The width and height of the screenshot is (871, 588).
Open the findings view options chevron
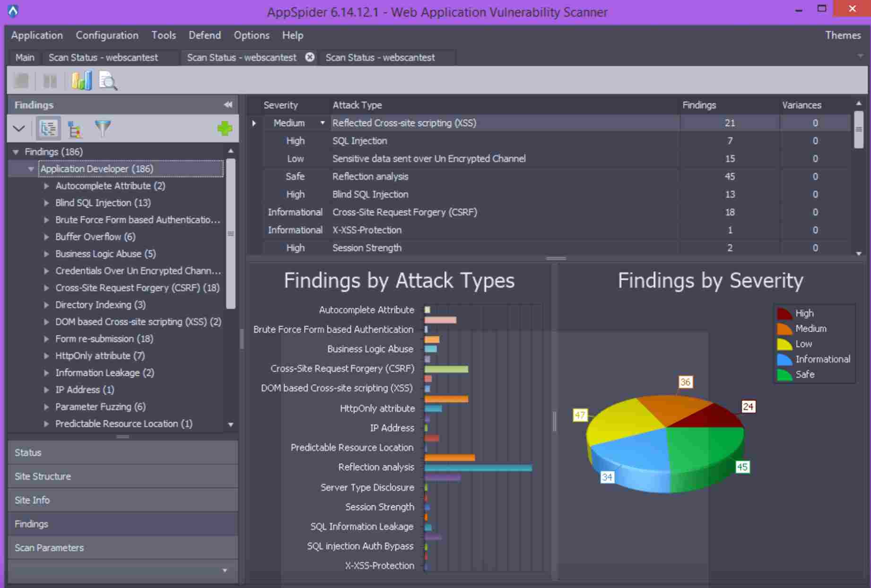19,128
